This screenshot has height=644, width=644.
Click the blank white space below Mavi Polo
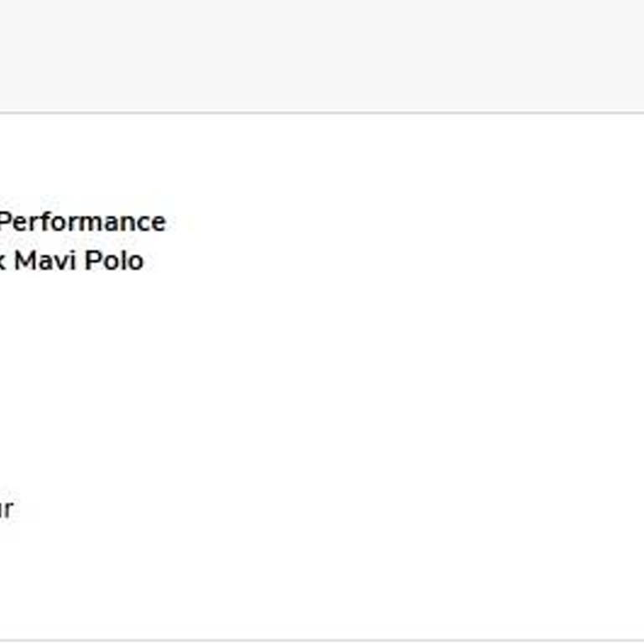(x=164, y=370)
